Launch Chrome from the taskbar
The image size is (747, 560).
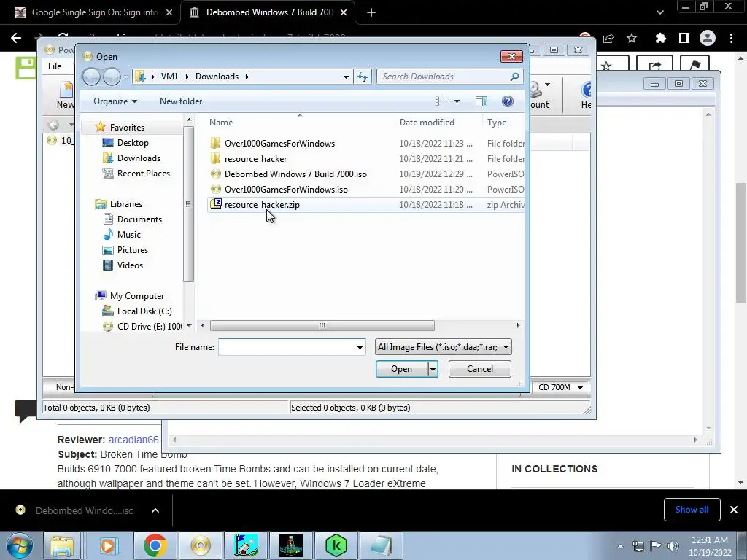[x=155, y=545]
